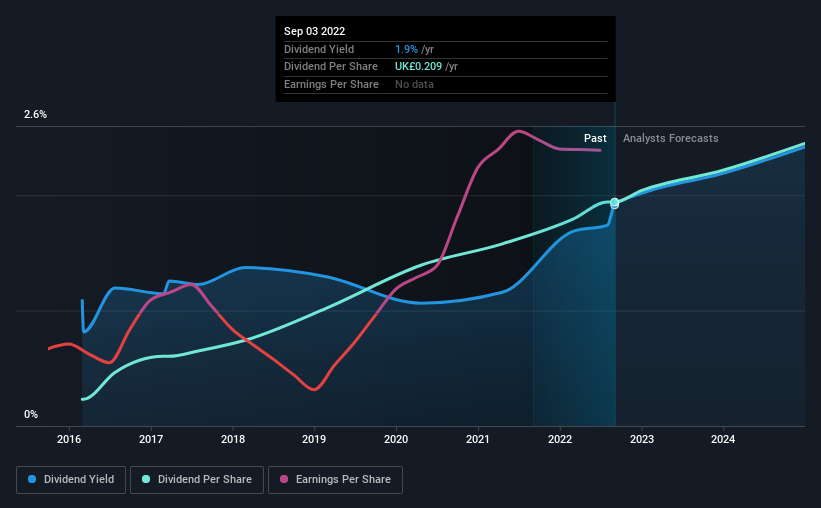Image resolution: width=821 pixels, height=508 pixels.
Task: Toggle the Dividend Per Share legend button
Action: click(197, 480)
